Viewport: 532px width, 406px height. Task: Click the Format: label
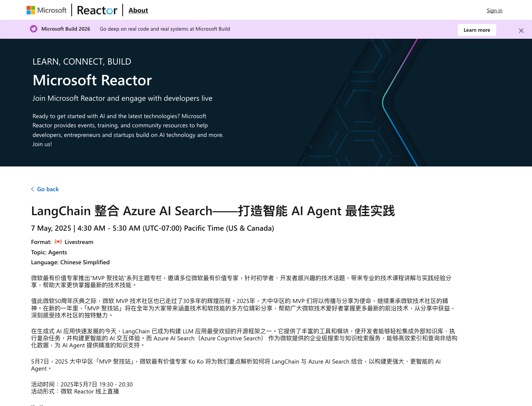pyautogui.click(x=41, y=242)
